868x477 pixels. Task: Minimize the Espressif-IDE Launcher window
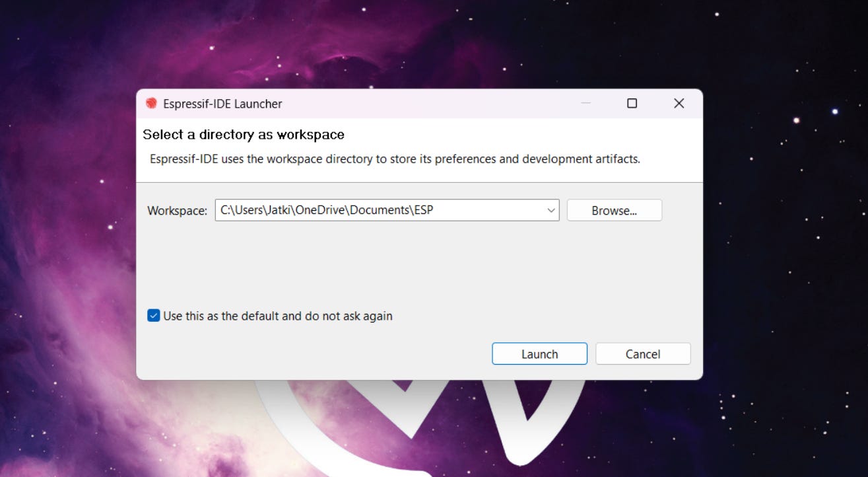coord(585,104)
